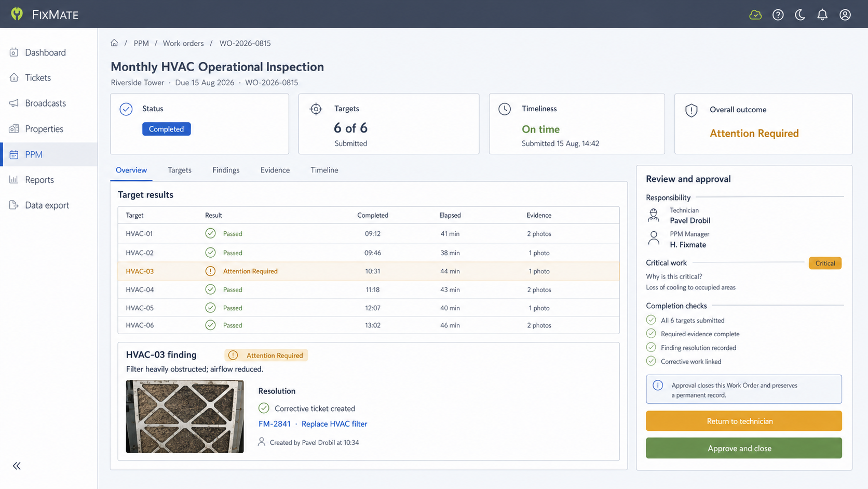Click Approve and close button
Viewport: 868px width, 489px height.
tap(743, 448)
